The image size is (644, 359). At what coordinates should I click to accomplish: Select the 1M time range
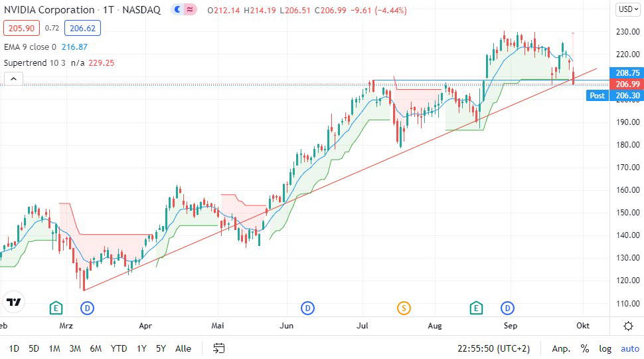tap(54, 349)
